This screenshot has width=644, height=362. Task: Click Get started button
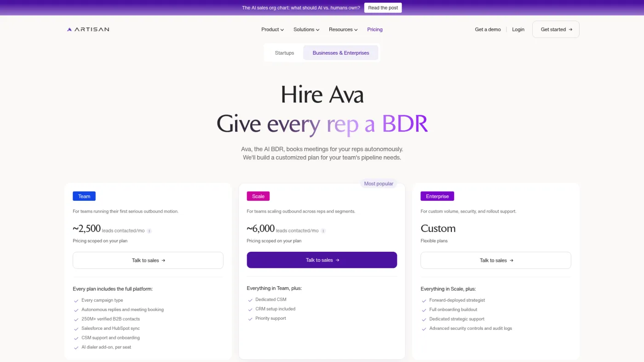point(556,29)
